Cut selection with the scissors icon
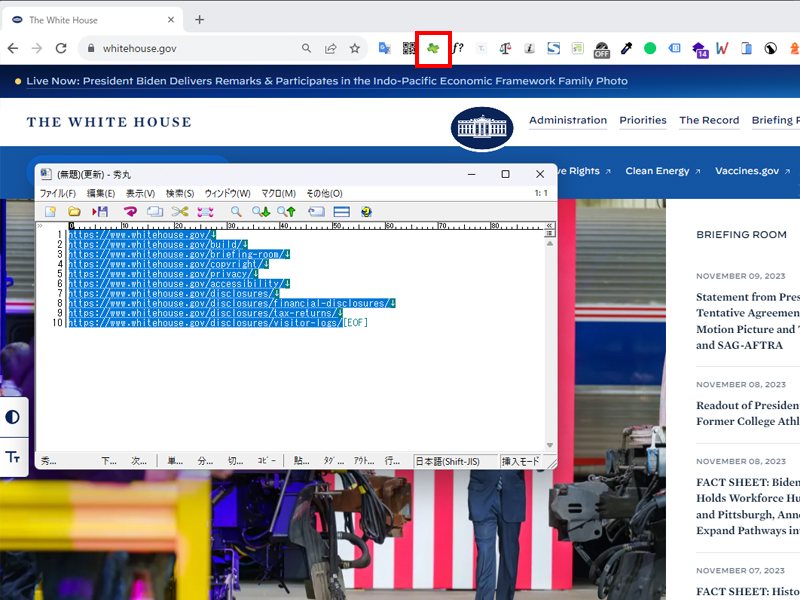800x600 pixels. pyautogui.click(x=180, y=212)
